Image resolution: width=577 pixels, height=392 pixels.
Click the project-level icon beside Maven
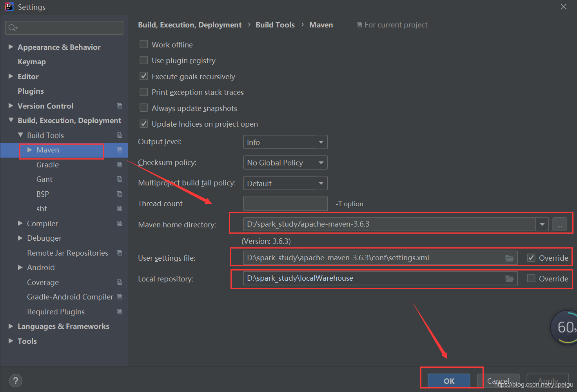tap(120, 150)
